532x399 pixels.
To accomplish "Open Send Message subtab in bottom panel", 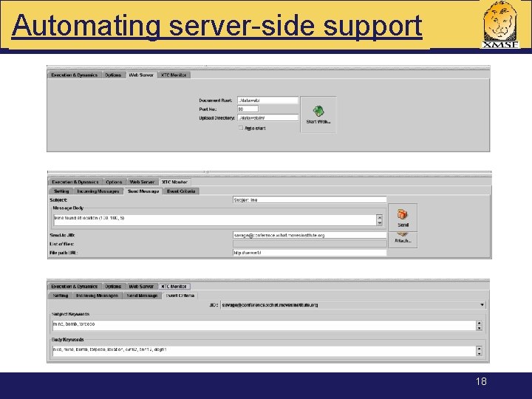I will pos(142,296).
